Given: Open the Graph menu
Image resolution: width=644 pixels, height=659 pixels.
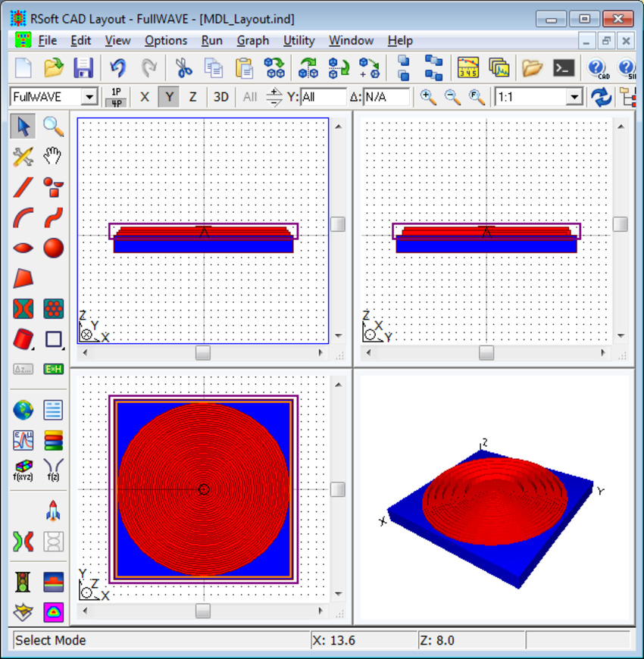Looking at the screenshot, I should pos(252,40).
